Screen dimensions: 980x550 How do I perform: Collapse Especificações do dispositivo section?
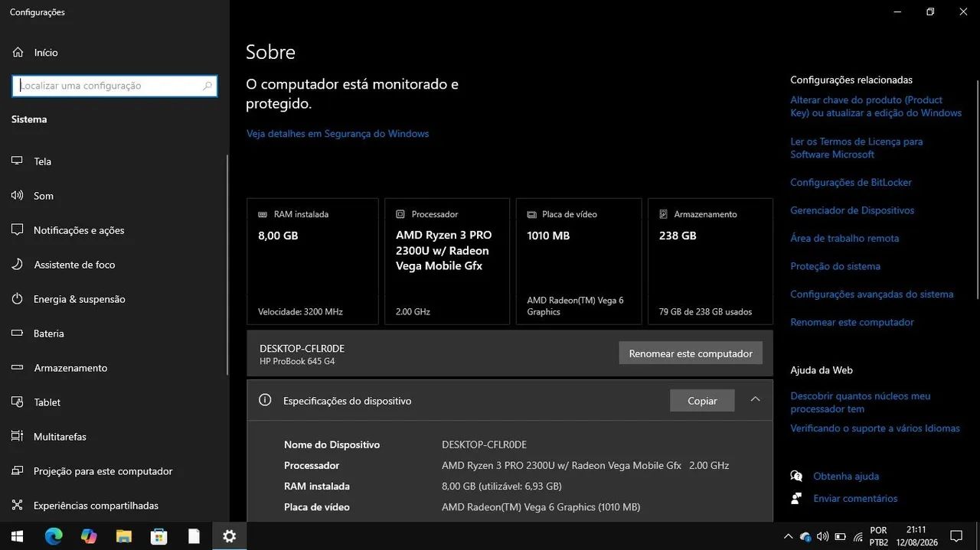(x=755, y=399)
